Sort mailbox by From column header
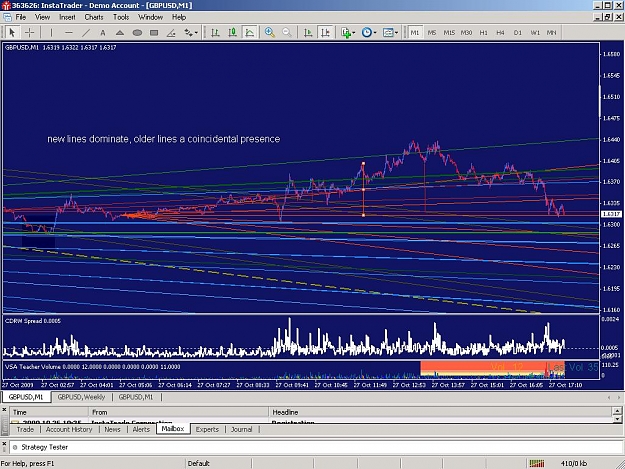This screenshot has width=625, height=469. click(179, 412)
